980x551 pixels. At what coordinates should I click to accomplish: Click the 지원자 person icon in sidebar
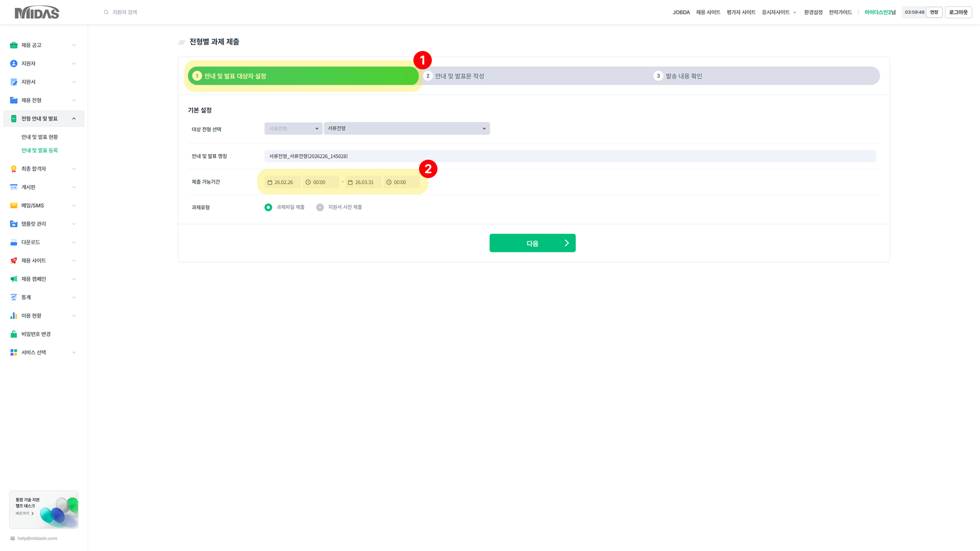coord(14,64)
